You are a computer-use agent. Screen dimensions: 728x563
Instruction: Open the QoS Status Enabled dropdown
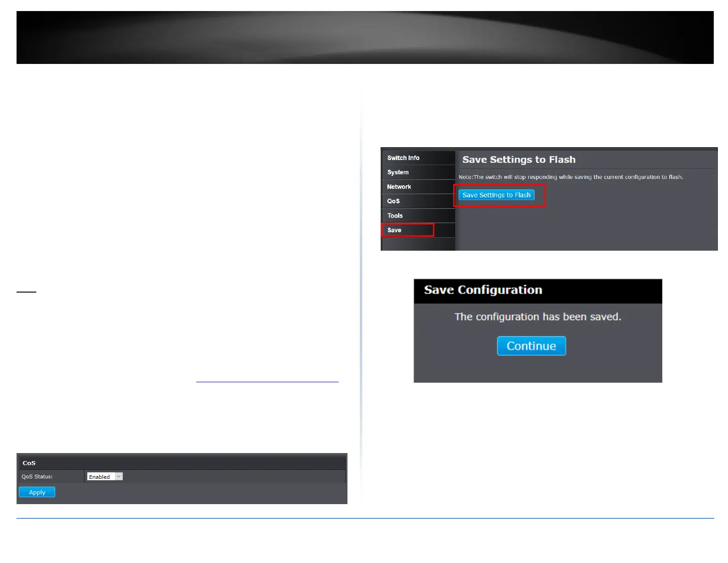point(105,477)
